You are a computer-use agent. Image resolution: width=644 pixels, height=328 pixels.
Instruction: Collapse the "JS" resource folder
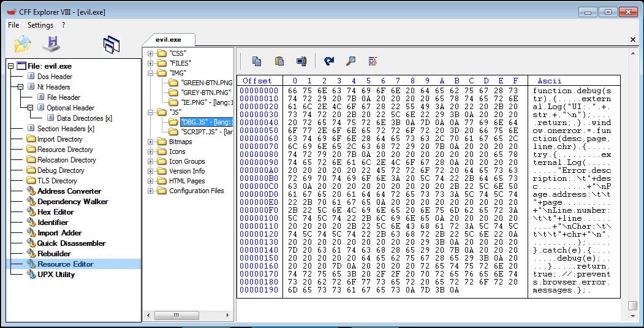tap(150, 112)
